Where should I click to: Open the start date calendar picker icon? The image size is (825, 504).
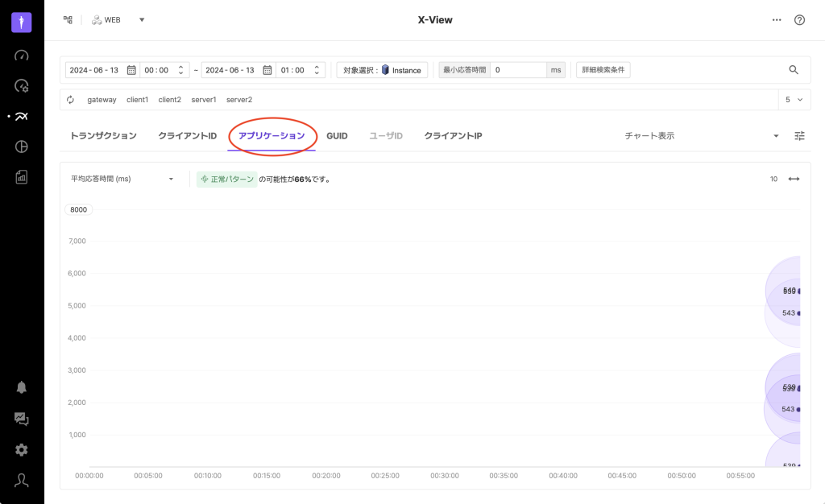tap(131, 70)
